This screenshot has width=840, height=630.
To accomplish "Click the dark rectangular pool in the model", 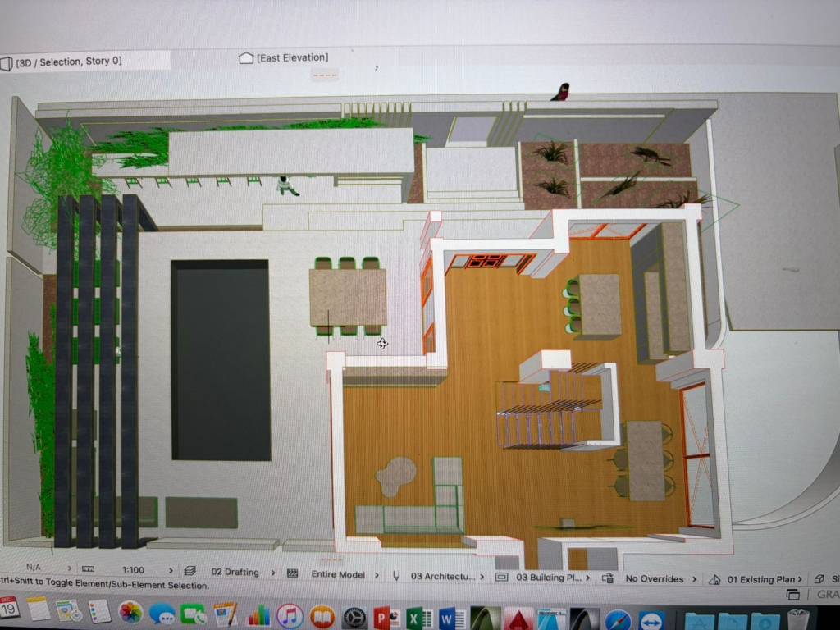I will pyautogui.click(x=220, y=359).
